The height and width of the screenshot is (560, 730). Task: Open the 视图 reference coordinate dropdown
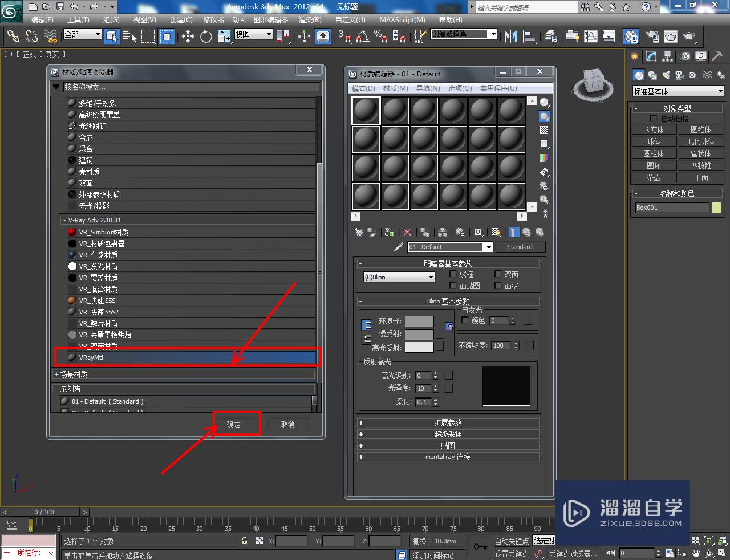coord(254,34)
